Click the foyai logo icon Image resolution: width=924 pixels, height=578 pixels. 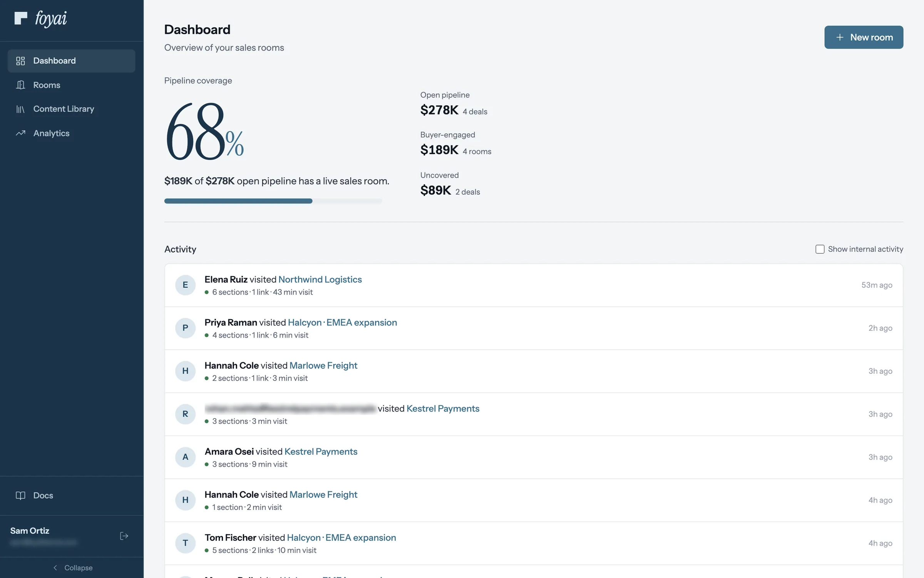pos(21,18)
